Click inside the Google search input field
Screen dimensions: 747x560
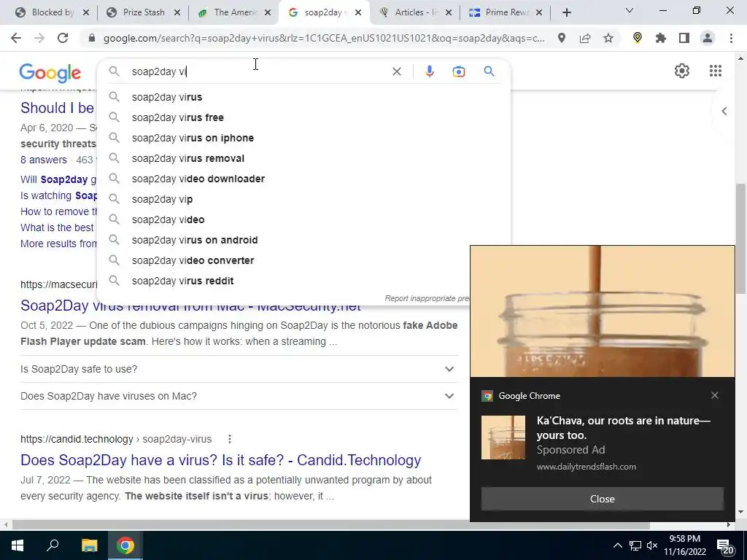258,71
